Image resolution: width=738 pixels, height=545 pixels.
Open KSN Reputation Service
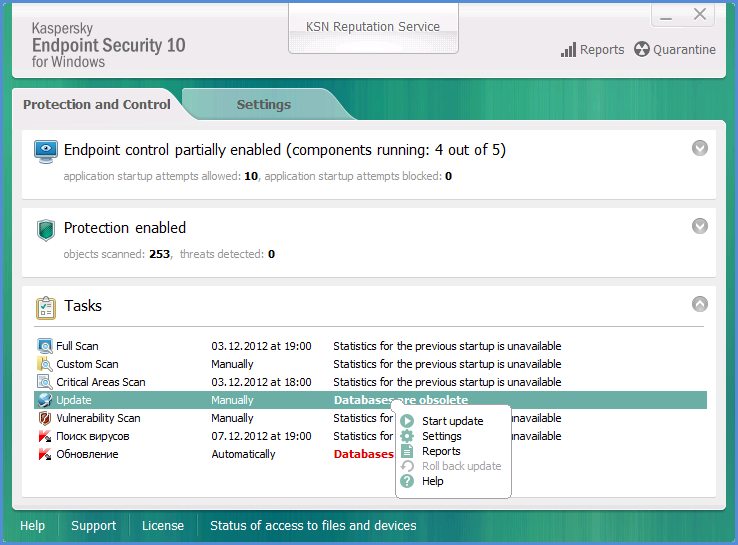coord(372,27)
